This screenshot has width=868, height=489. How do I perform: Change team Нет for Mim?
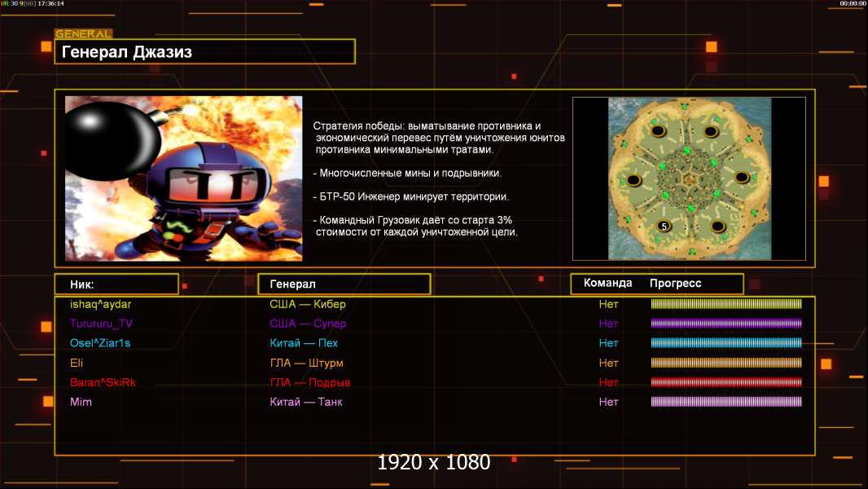point(608,402)
